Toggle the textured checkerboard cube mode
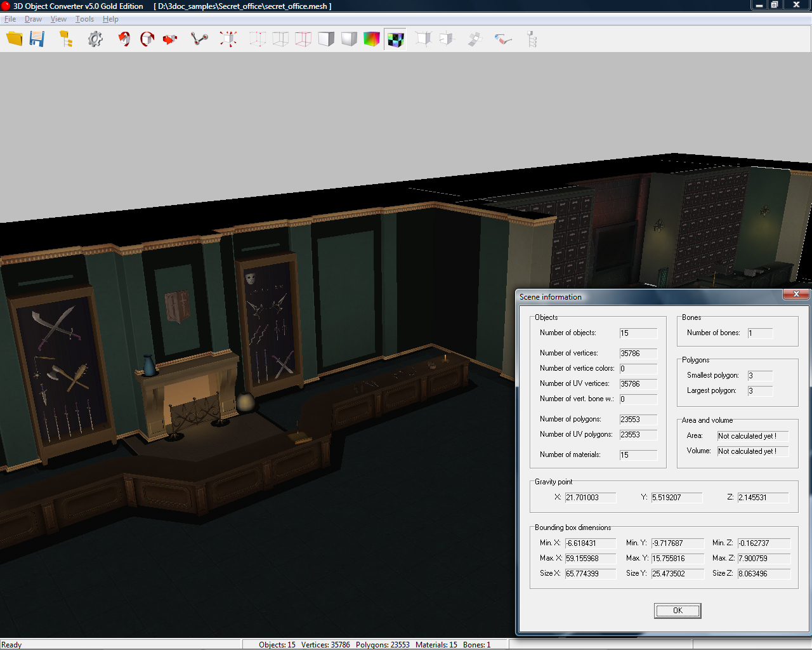Image resolution: width=812 pixels, height=650 pixels. pyautogui.click(x=395, y=39)
